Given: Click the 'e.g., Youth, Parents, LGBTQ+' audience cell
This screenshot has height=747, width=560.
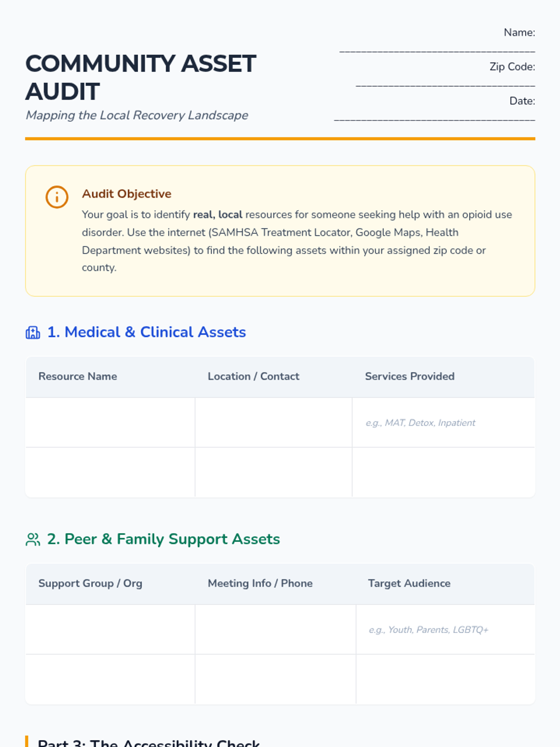Looking at the screenshot, I should [445, 629].
